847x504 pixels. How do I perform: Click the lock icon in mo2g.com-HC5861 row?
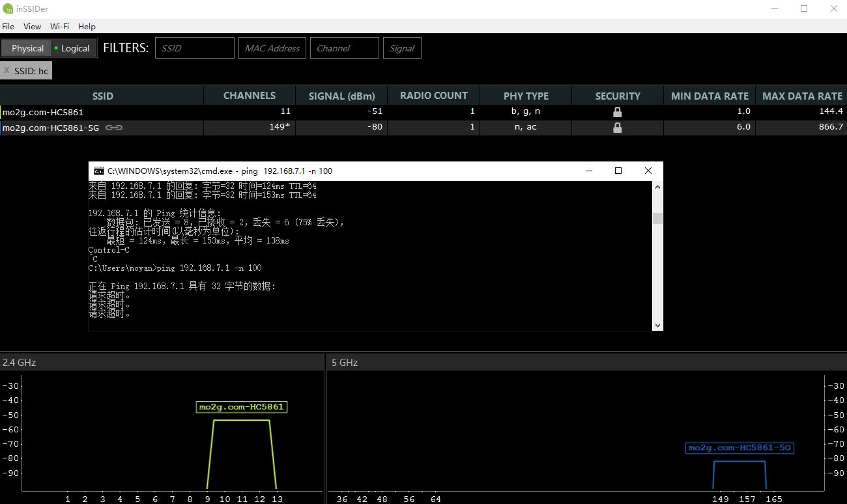(x=617, y=112)
